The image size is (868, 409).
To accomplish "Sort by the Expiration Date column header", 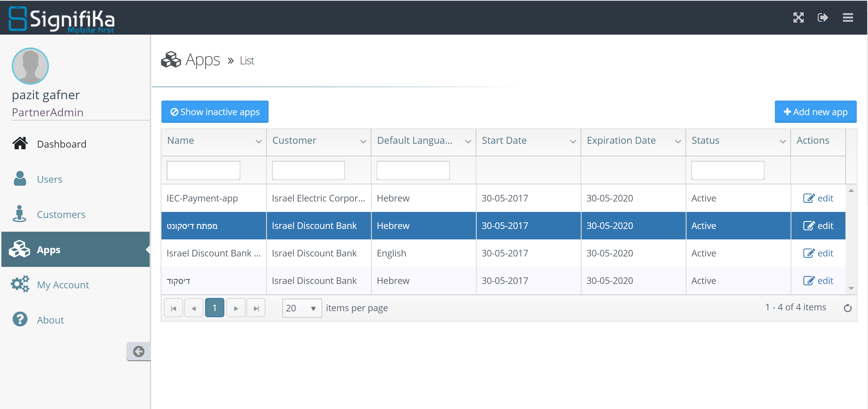I will click(x=621, y=140).
